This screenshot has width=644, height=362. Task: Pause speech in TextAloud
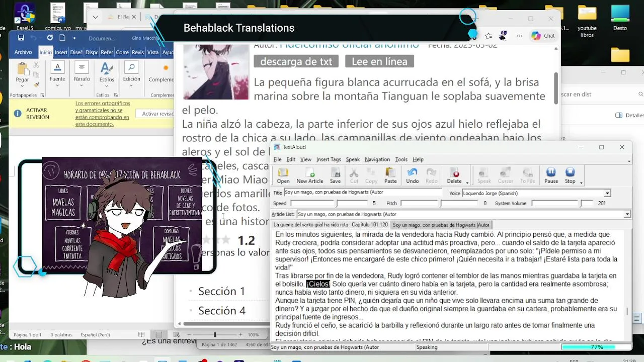coord(551,175)
